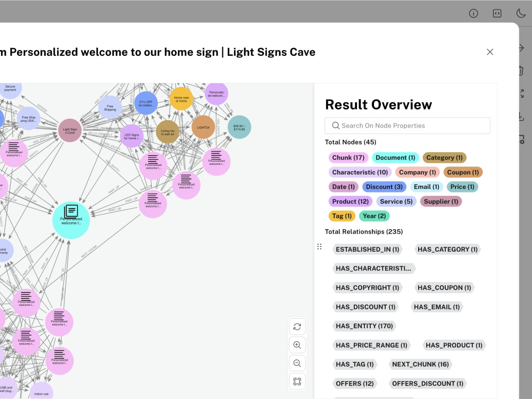Select HAS_DISCOUNT (1) relationship

click(x=365, y=307)
